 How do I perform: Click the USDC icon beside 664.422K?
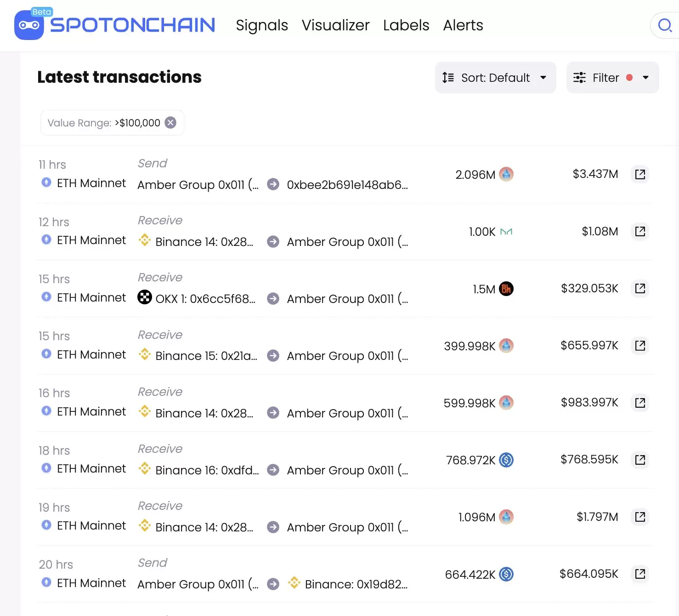506,574
